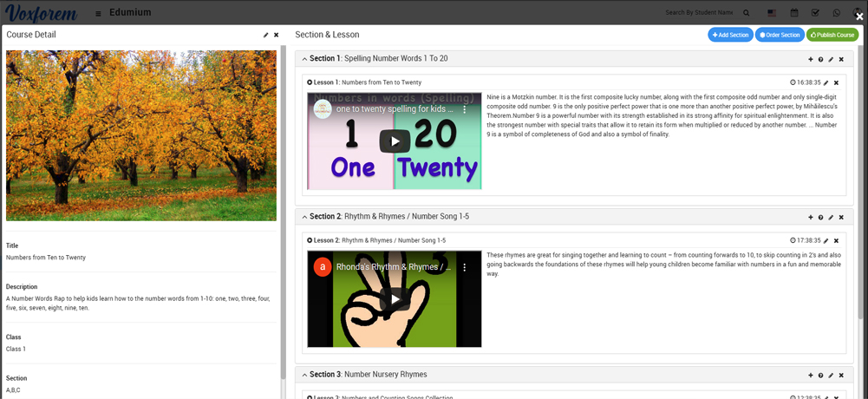The width and height of the screenshot is (868, 399).
Task: Play the one to twenty spelling video
Action: pyautogui.click(x=395, y=141)
